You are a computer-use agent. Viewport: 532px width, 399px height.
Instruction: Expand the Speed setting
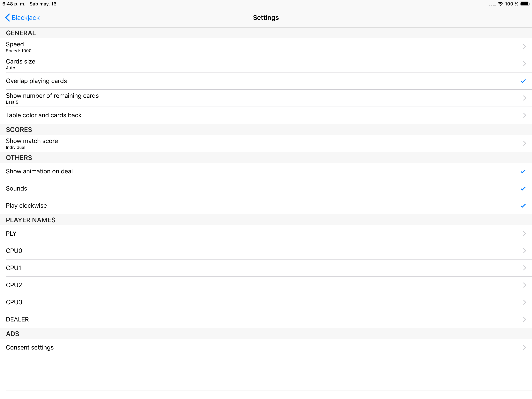[x=15, y=47]
